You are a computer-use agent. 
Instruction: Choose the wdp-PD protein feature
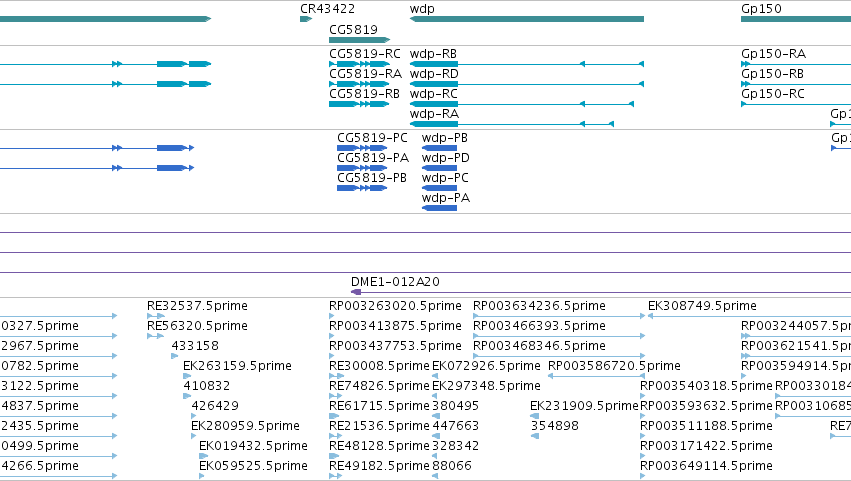coord(439,168)
